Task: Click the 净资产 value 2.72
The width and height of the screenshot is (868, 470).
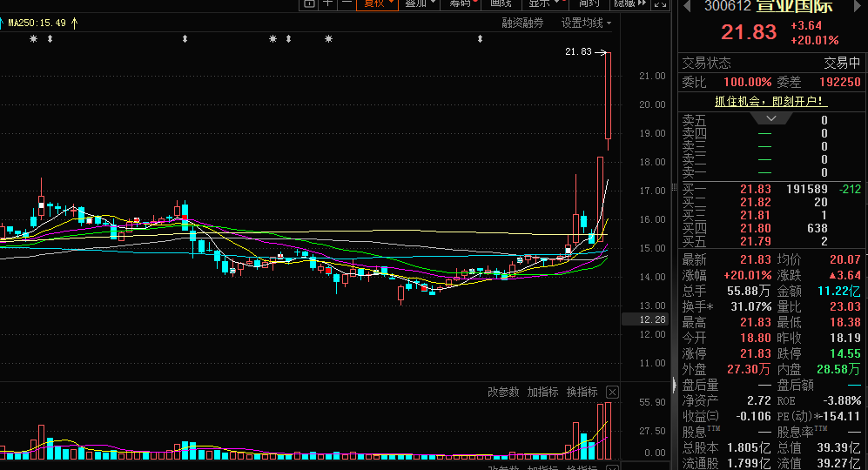Action: coord(759,400)
